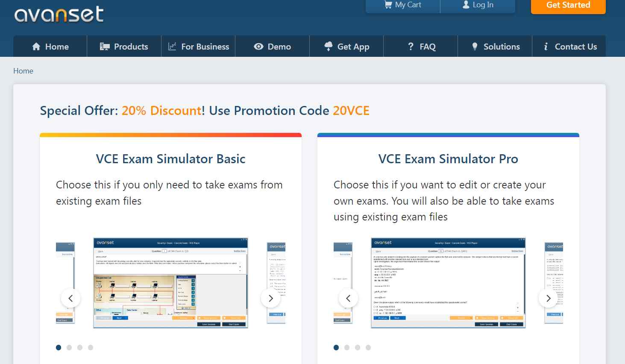The width and height of the screenshot is (625, 364).
Task: Click the Get App download icon
Action: 329,46
